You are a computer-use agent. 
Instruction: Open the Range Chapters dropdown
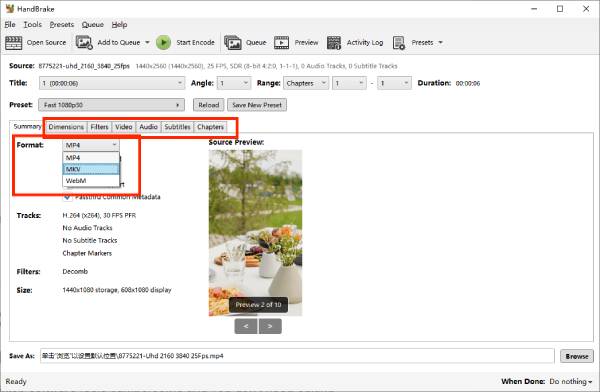coord(306,83)
